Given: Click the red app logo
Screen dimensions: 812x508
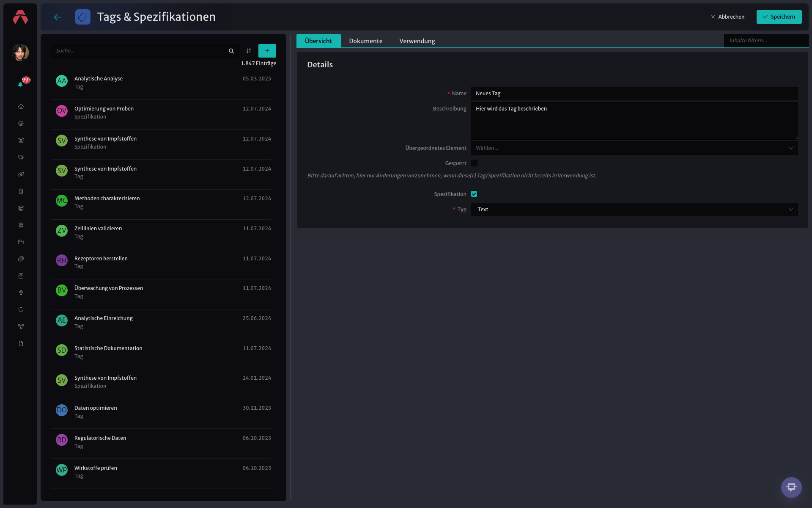Looking at the screenshot, I should [x=20, y=17].
